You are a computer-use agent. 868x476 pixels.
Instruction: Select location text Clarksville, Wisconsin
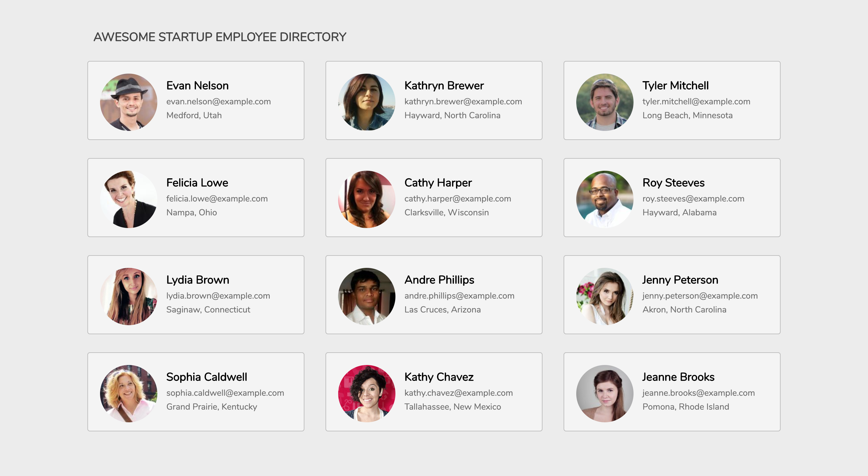point(447,213)
